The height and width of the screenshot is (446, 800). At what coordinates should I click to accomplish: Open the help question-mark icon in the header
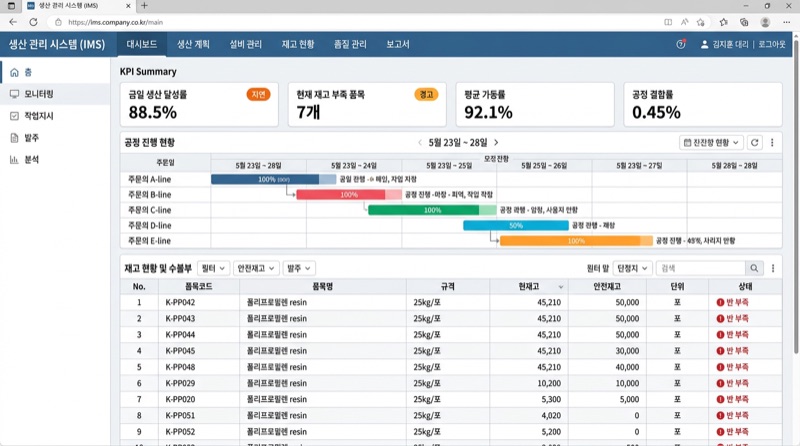click(x=681, y=44)
